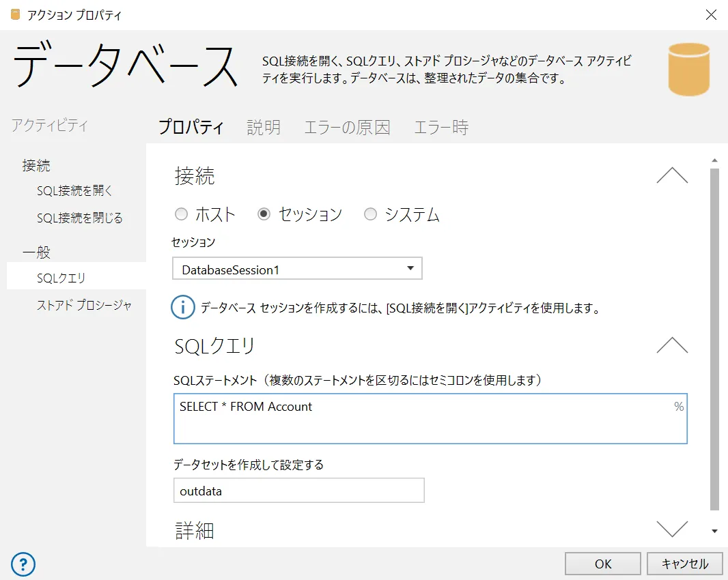
Task: Click the percent variable icon in SQL statement box
Action: [678, 407]
